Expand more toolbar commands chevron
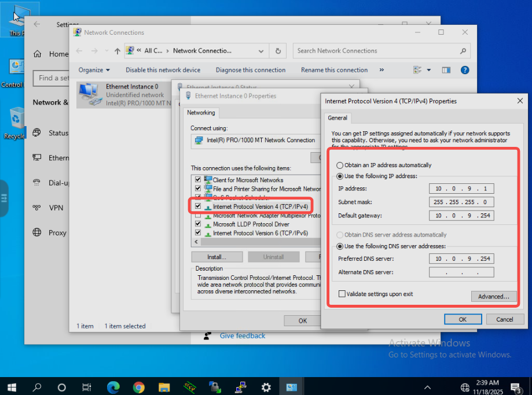This screenshot has height=395, width=532. point(381,70)
